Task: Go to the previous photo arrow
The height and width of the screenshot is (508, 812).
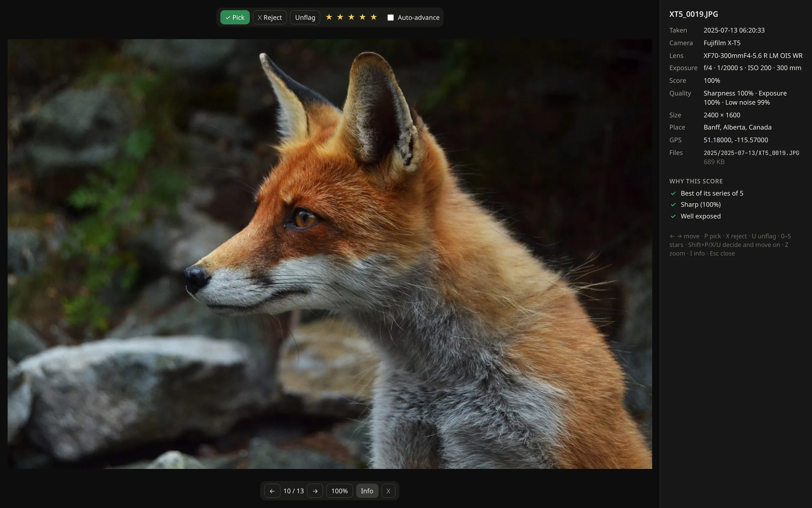Action: 272,491
